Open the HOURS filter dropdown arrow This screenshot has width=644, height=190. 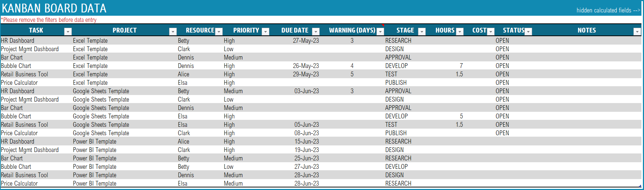(460, 31)
